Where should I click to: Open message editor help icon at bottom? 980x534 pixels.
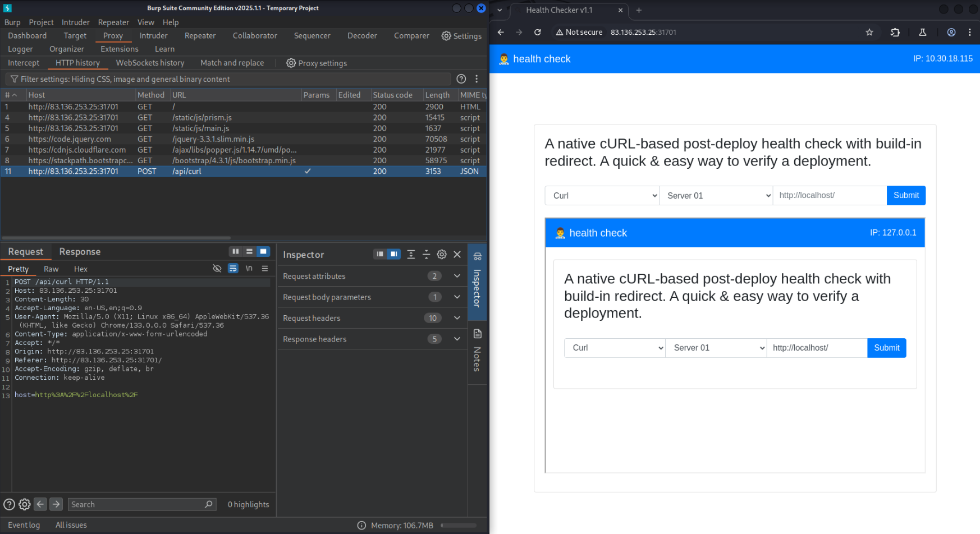(x=9, y=504)
